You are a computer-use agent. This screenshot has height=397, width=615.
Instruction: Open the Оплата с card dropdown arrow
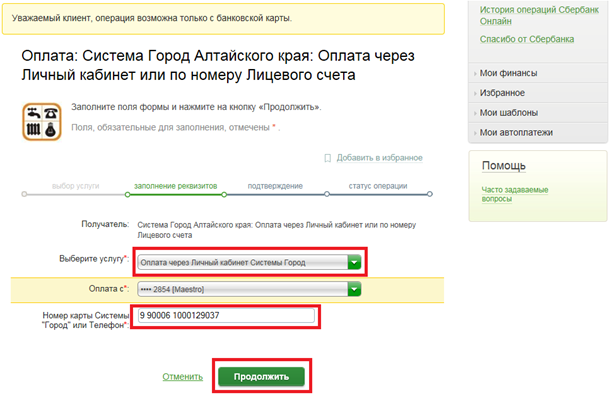pyautogui.click(x=354, y=290)
